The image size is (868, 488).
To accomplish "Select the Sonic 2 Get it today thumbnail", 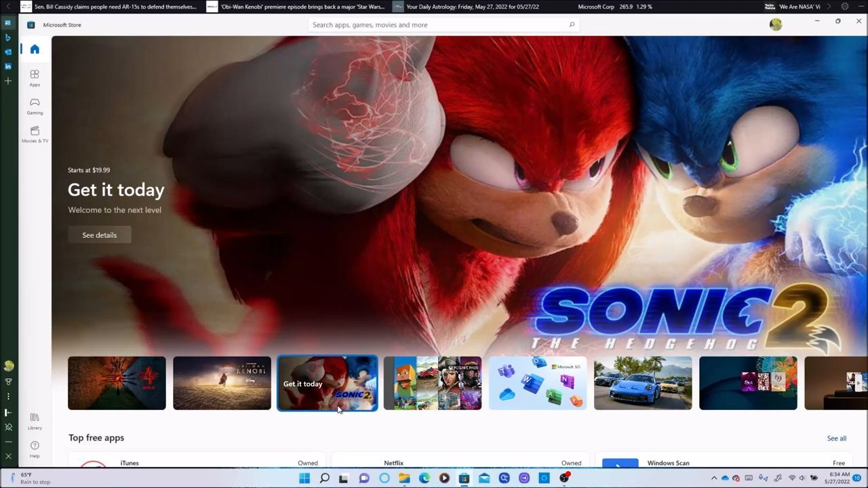I will (327, 383).
